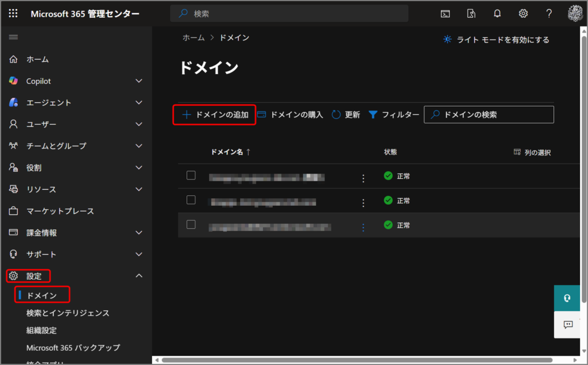The image size is (588, 365).
Task: Click the headset support floating button
Action: 567,298
